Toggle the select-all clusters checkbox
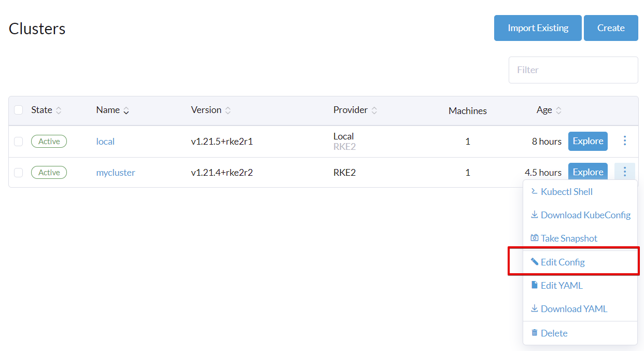The image size is (644, 351). pyautogui.click(x=19, y=110)
